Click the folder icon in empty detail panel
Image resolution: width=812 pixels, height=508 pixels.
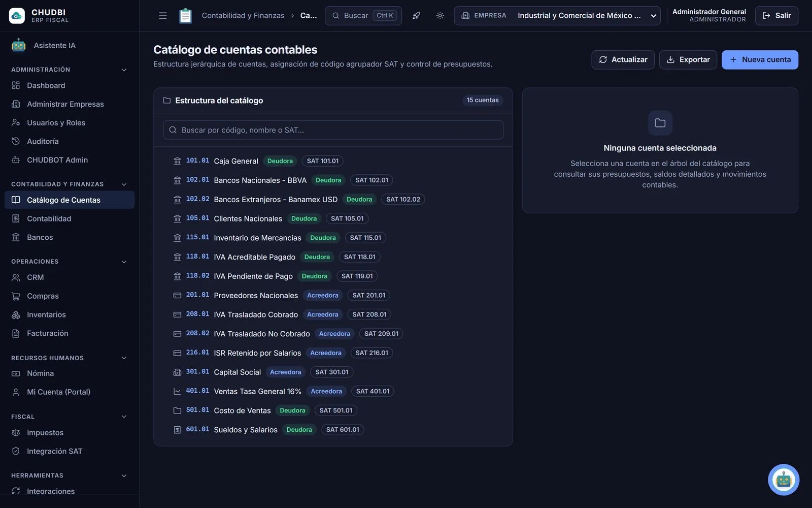(660, 123)
